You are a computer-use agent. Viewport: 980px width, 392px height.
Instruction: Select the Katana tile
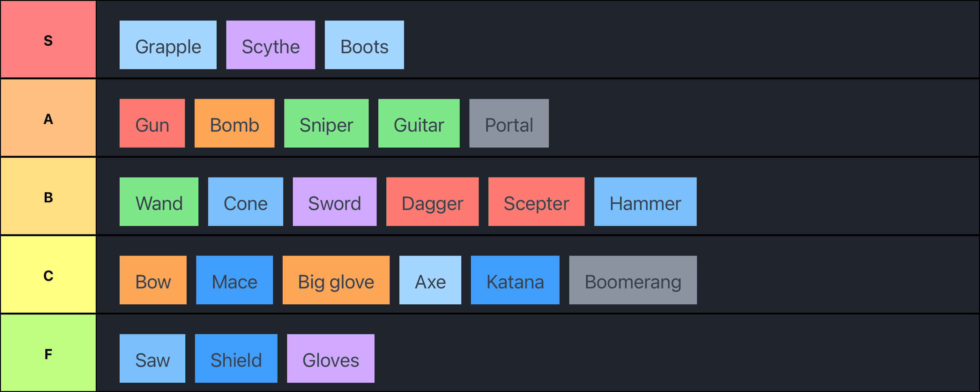point(515,280)
